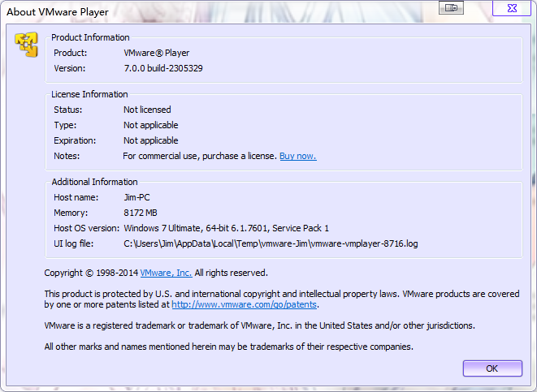Click the Host OS version value text
537x392 pixels.
pyautogui.click(x=226, y=228)
